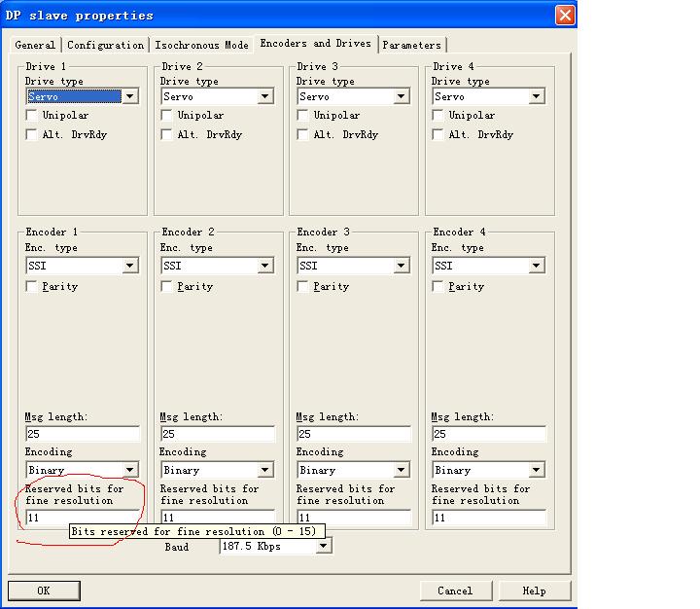The width and height of the screenshot is (700, 609).
Task: Open Drive 4 drive type dropdown
Action: (489, 96)
